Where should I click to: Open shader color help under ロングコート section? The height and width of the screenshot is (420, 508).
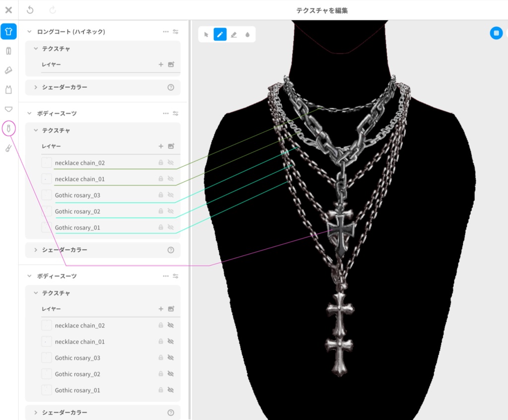click(x=171, y=87)
